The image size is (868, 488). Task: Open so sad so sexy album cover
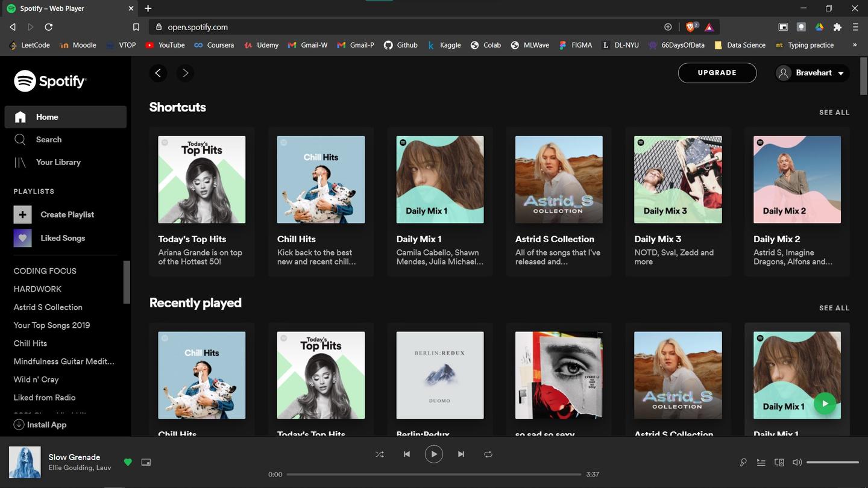point(559,375)
